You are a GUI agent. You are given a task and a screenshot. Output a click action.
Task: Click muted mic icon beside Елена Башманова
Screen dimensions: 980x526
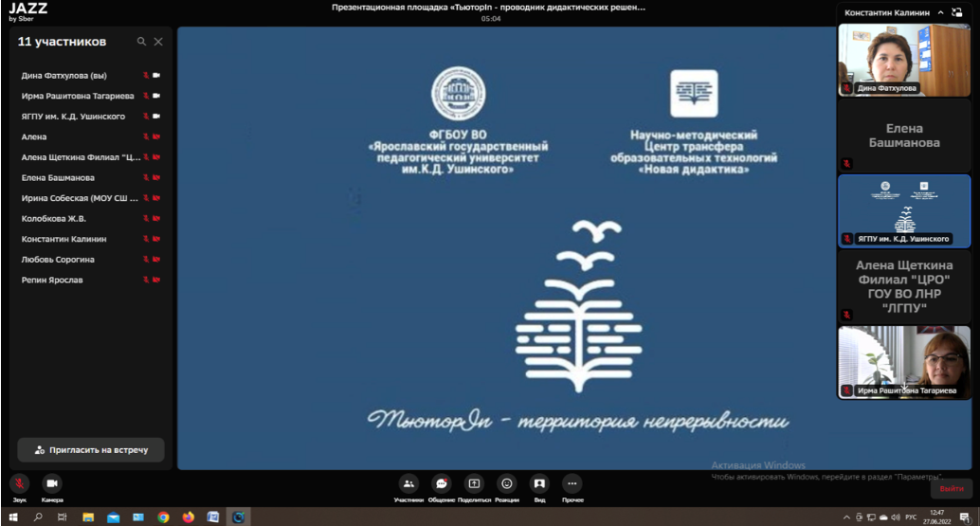pos(145,178)
